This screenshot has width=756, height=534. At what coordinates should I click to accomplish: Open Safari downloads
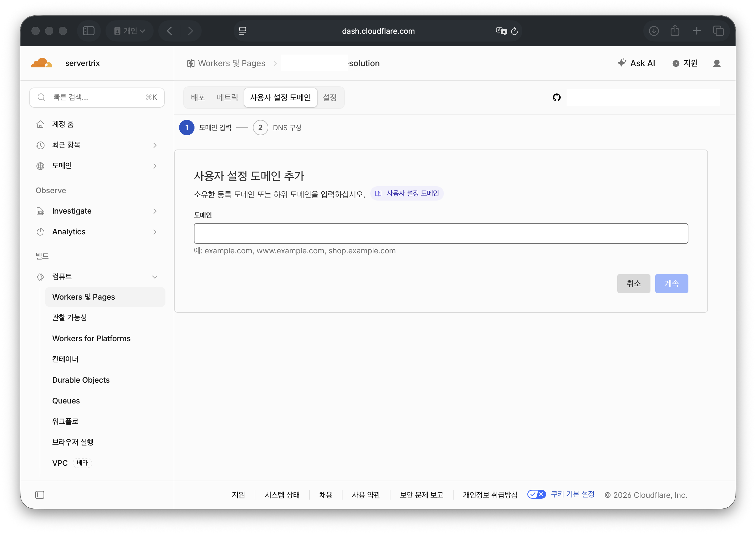pos(654,31)
